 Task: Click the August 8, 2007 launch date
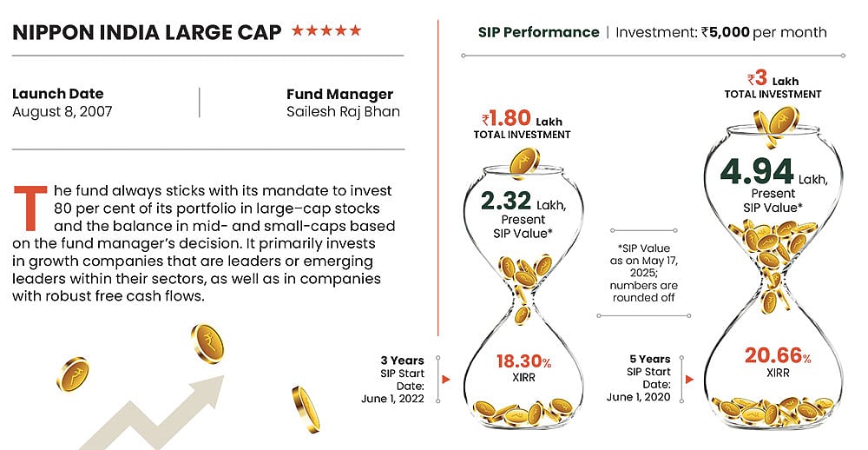point(62,112)
